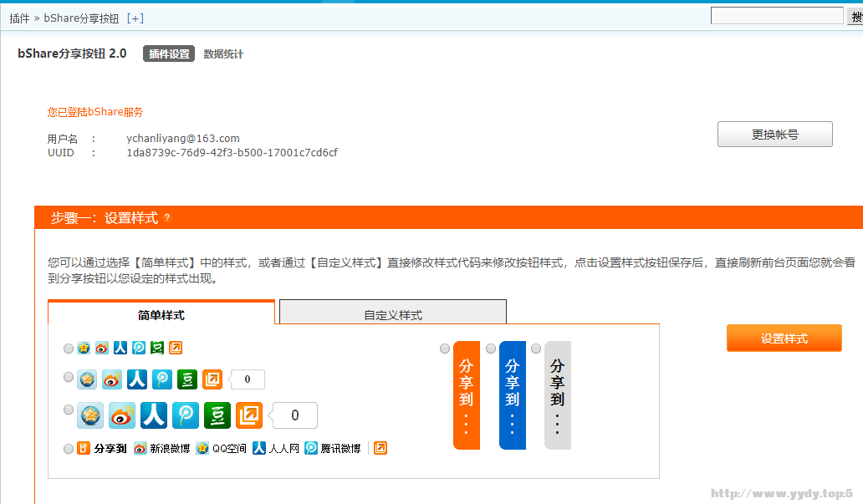Click the small Tencent Weibo icon in the smallest icon row
This screenshot has width=863, height=504.
[x=139, y=348]
